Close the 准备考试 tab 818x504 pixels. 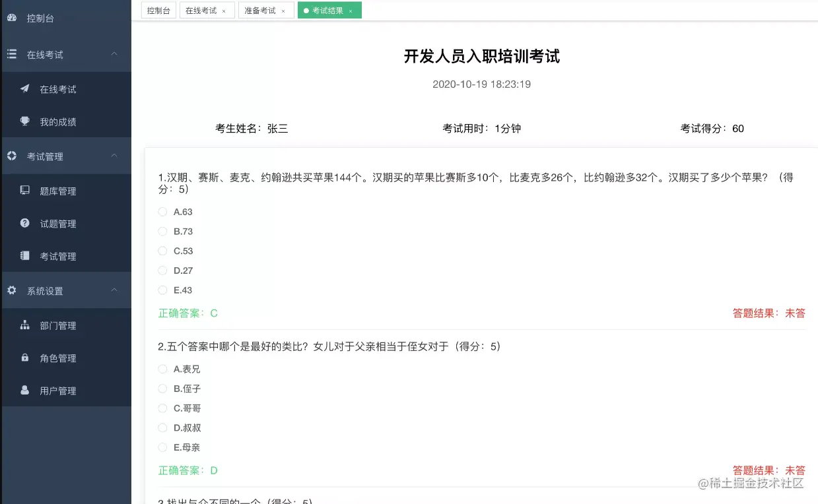click(x=283, y=11)
